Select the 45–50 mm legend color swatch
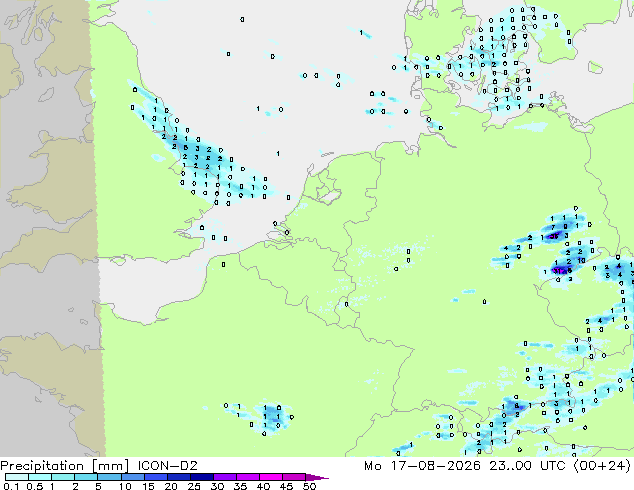The height and width of the screenshot is (490, 634). tap(294, 477)
